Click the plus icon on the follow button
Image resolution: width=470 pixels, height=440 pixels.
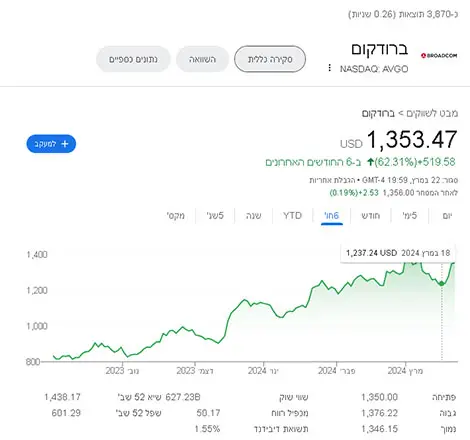pos(65,144)
